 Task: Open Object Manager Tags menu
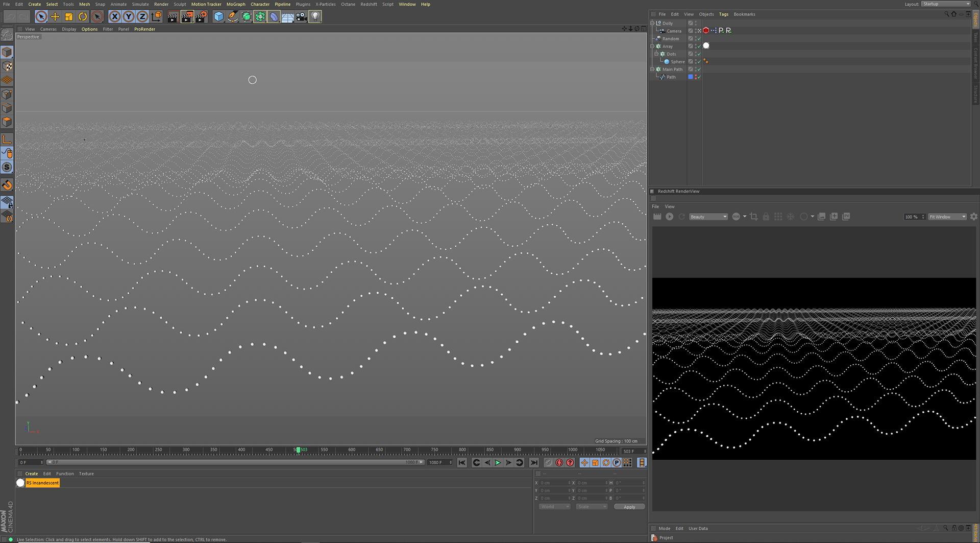(724, 14)
